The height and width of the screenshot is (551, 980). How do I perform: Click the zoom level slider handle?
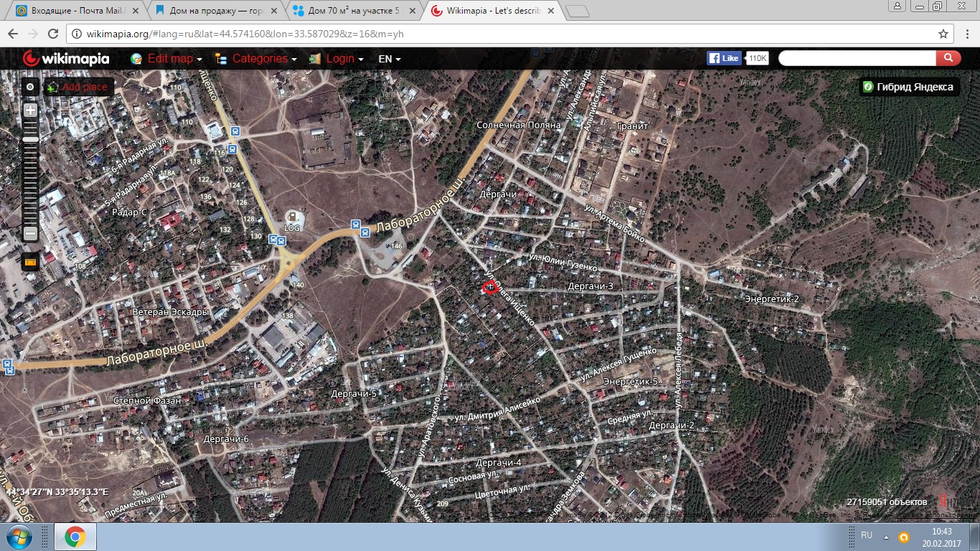tap(30, 139)
